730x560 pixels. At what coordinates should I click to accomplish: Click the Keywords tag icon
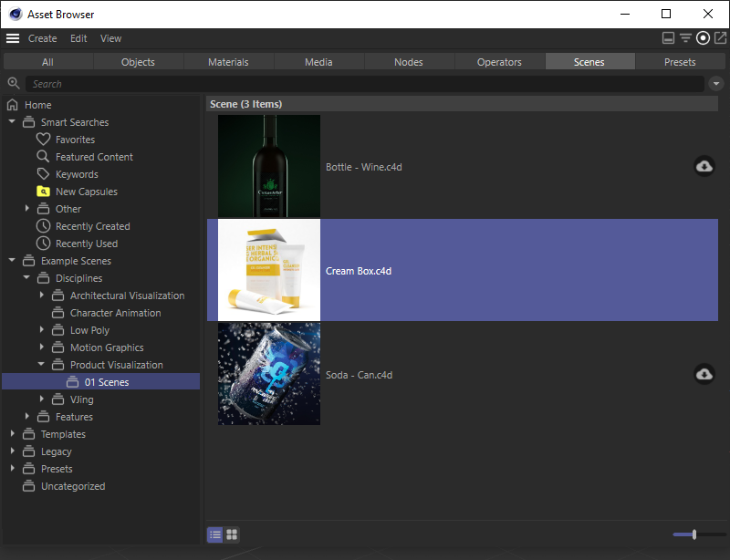pos(43,174)
